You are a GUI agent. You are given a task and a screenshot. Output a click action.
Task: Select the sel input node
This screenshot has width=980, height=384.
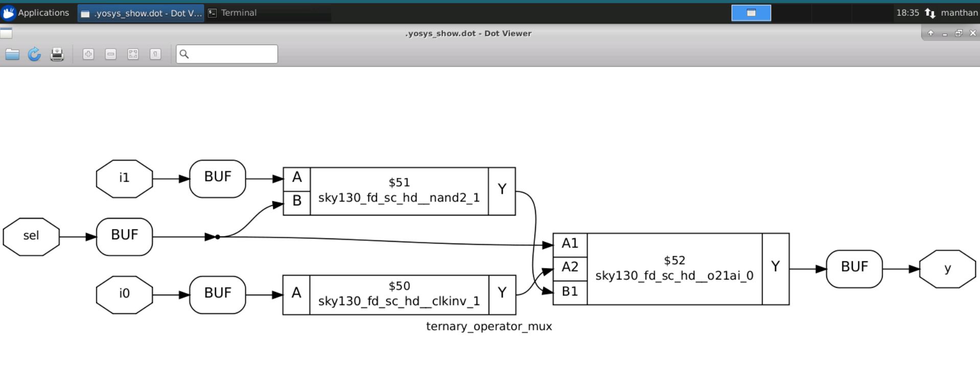tap(31, 237)
